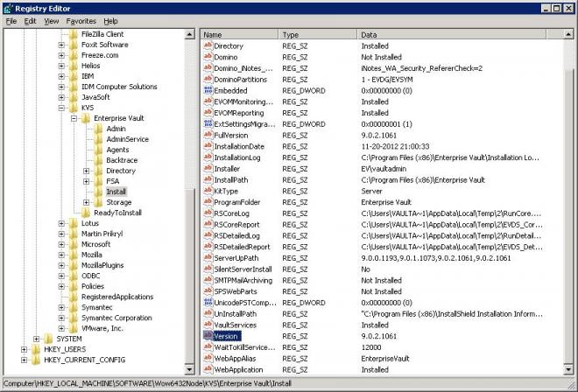578x392 pixels.
Task: Click the folder icon for ReadyToInstall key
Action: (86, 213)
